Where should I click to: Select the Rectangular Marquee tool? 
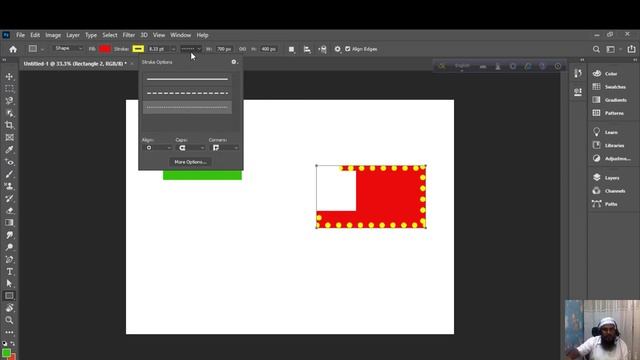(x=9, y=89)
